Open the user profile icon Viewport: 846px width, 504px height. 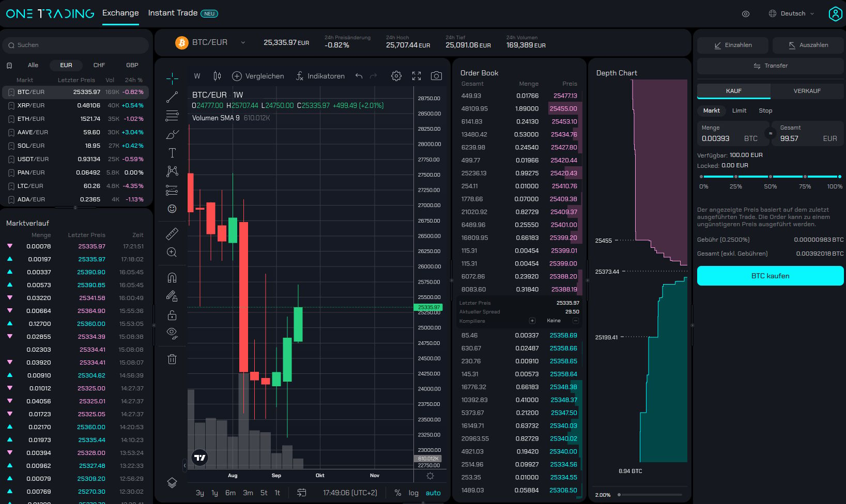pyautogui.click(x=835, y=13)
